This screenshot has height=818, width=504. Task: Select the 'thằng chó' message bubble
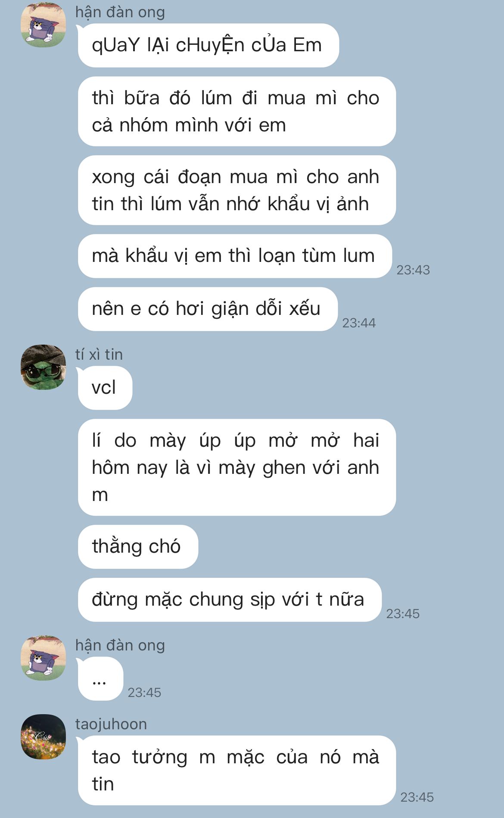pyautogui.click(x=138, y=547)
